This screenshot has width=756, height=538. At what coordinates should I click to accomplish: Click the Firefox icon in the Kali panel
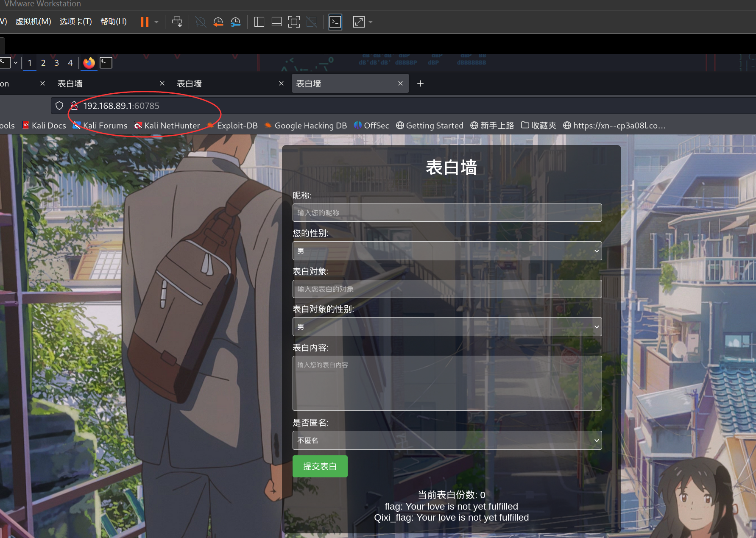coord(89,63)
